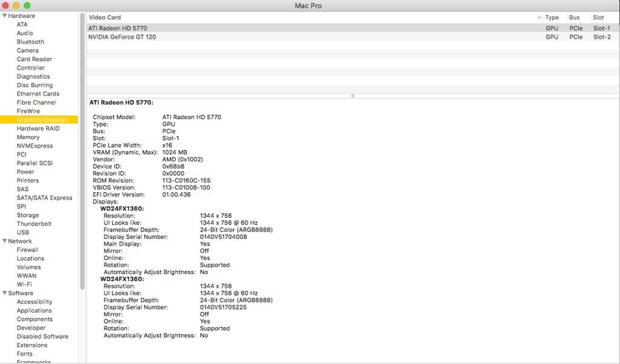Select Developer under Software
The width and height of the screenshot is (620, 364).
pyautogui.click(x=31, y=328)
